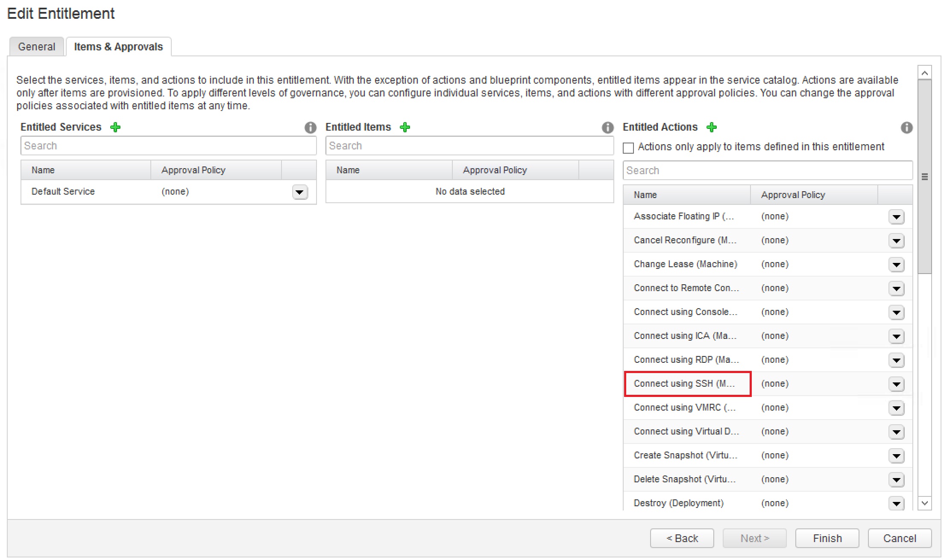Open Create Snapshot action dropdown
Image resolution: width=944 pixels, height=560 pixels.
896,456
